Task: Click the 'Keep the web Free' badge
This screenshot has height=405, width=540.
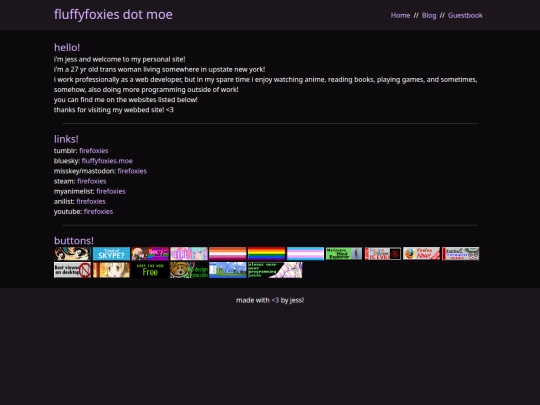Action: pos(150,270)
